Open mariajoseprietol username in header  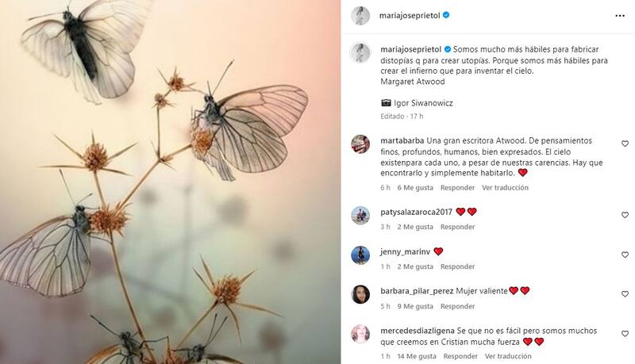[410, 16]
